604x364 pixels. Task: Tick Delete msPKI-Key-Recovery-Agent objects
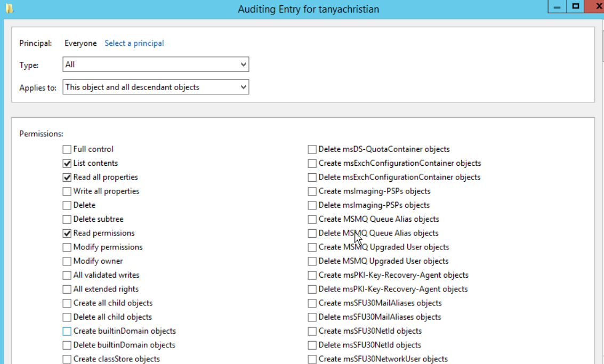312,289
